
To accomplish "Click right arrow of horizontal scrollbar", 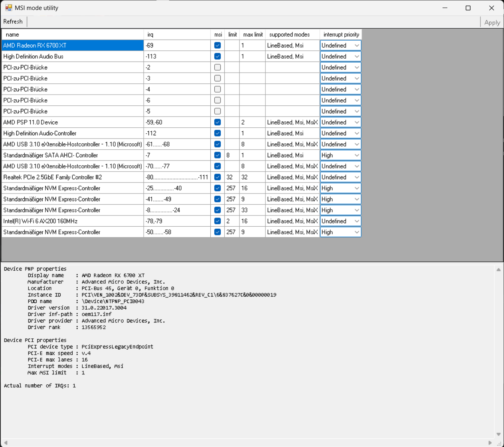I will [490, 443].
